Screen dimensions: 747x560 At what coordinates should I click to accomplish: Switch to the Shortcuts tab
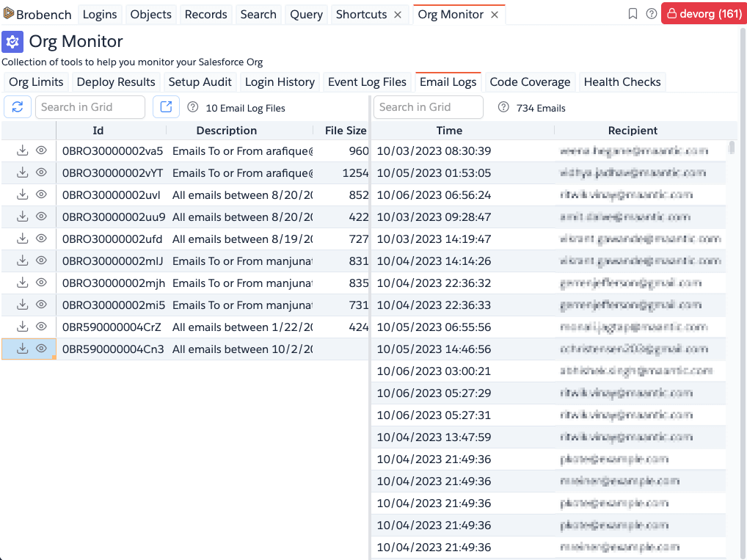(x=361, y=14)
